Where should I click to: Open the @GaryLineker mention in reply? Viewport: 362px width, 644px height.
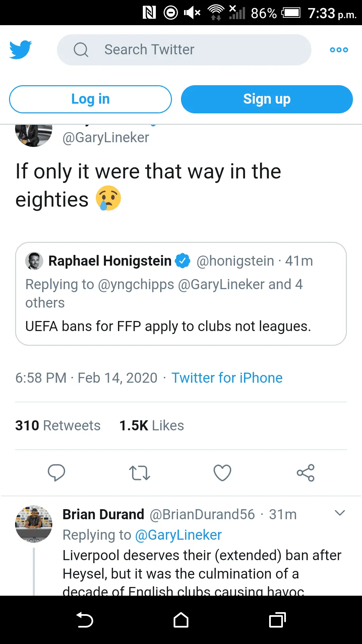pyautogui.click(x=178, y=535)
